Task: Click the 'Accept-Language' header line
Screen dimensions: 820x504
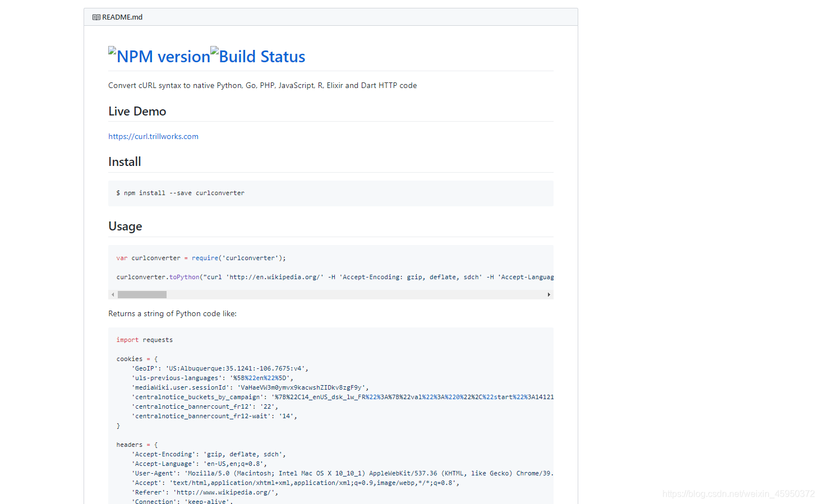Action: pos(199,464)
